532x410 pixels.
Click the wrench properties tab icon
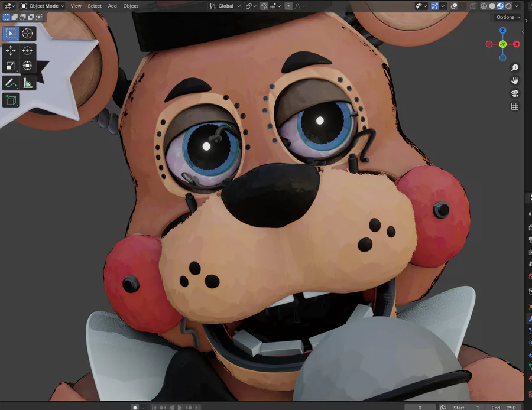(x=530, y=319)
